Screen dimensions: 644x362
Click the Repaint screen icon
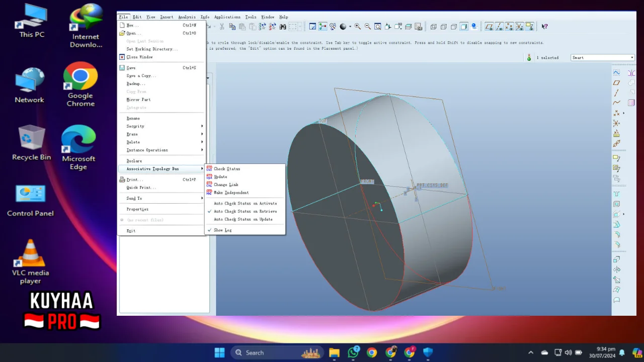[x=312, y=26]
